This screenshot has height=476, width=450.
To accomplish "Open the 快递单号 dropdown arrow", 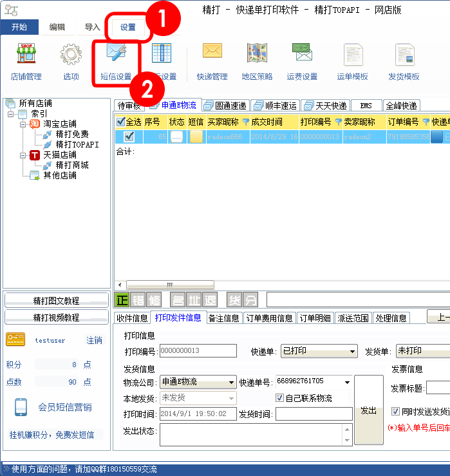I will pyautogui.click(x=348, y=382).
